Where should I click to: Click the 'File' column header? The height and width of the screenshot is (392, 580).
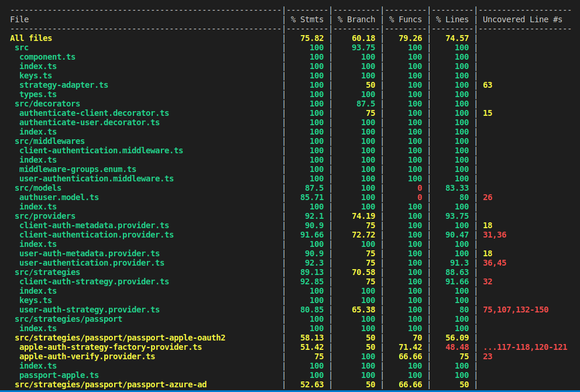click(x=19, y=20)
